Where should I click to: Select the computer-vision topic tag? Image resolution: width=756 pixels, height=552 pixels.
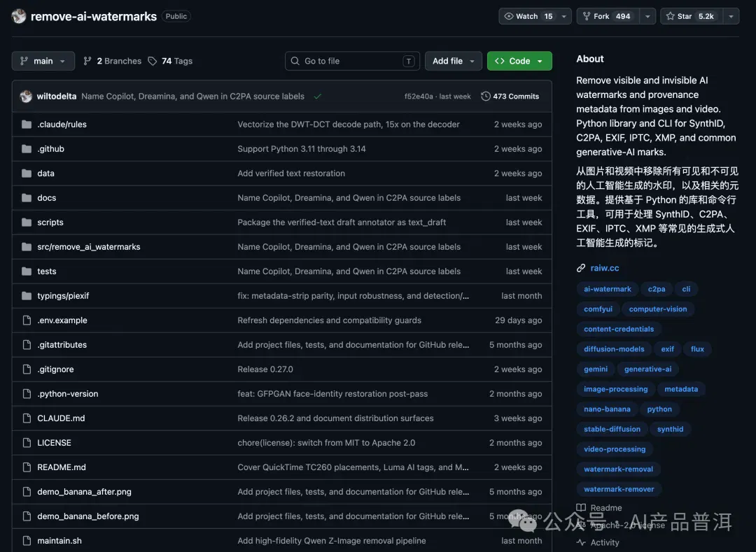click(657, 309)
